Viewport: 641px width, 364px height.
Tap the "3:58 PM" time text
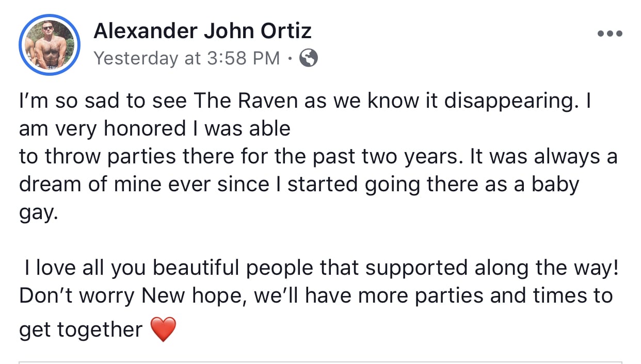[243, 58]
